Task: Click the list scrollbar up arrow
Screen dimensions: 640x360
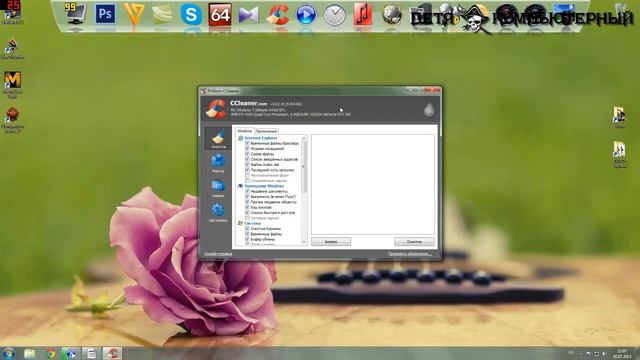Action: point(304,139)
